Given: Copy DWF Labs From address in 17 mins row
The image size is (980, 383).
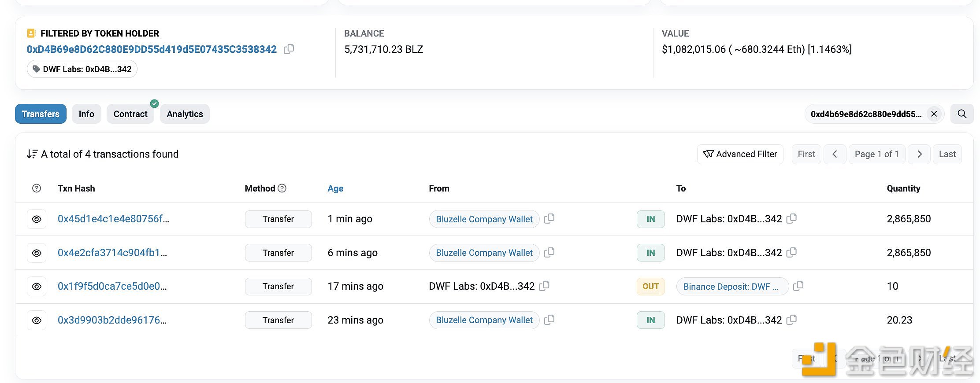Looking at the screenshot, I should pyautogui.click(x=544, y=286).
